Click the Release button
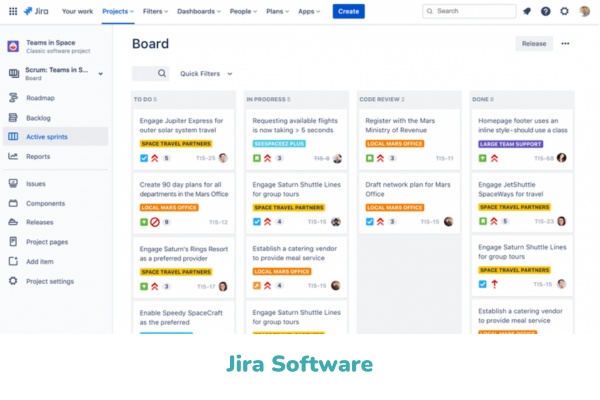Screen dimensions: 600x400 534,44
